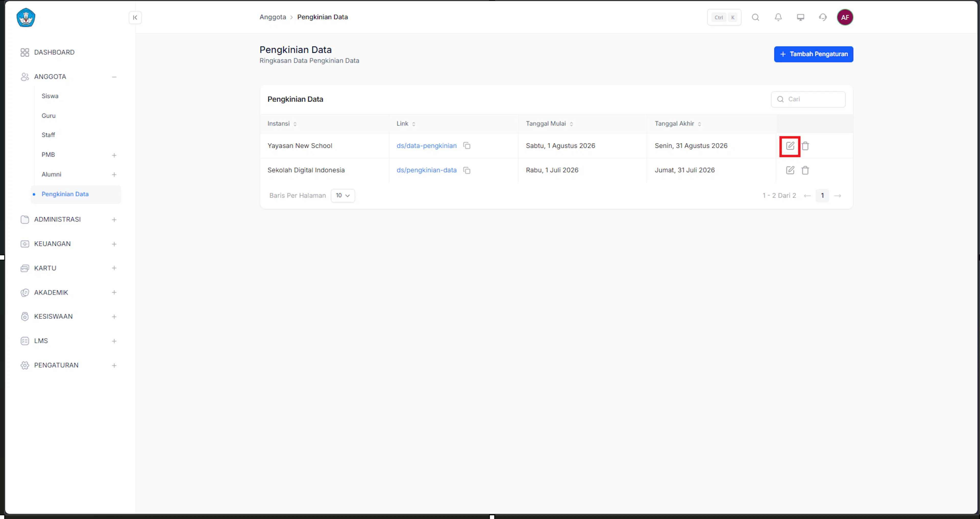Open the Staff submenu item
The height and width of the screenshot is (519, 980).
[x=48, y=135]
